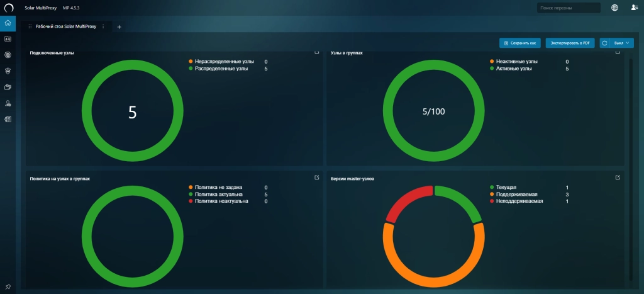The height and width of the screenshot is (294, 644).
Task: Select the 'Рабочий стол Solar MultiProxy' tab
Action: 65,26
